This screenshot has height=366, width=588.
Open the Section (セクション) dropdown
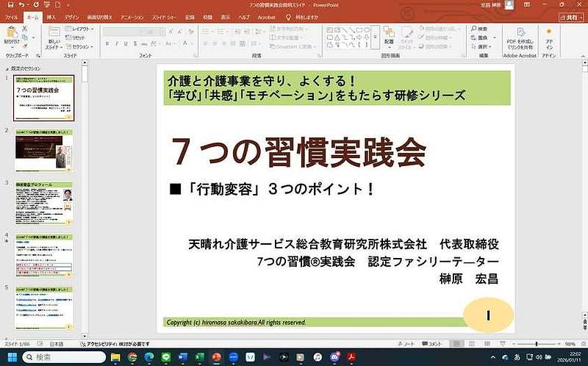point(79,46)
